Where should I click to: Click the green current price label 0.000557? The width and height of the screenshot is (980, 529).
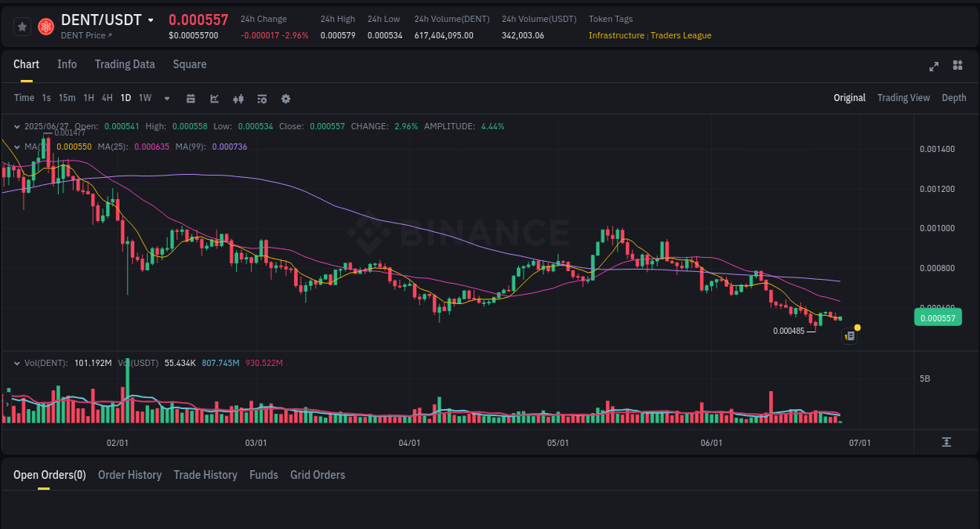pos(938,317)
